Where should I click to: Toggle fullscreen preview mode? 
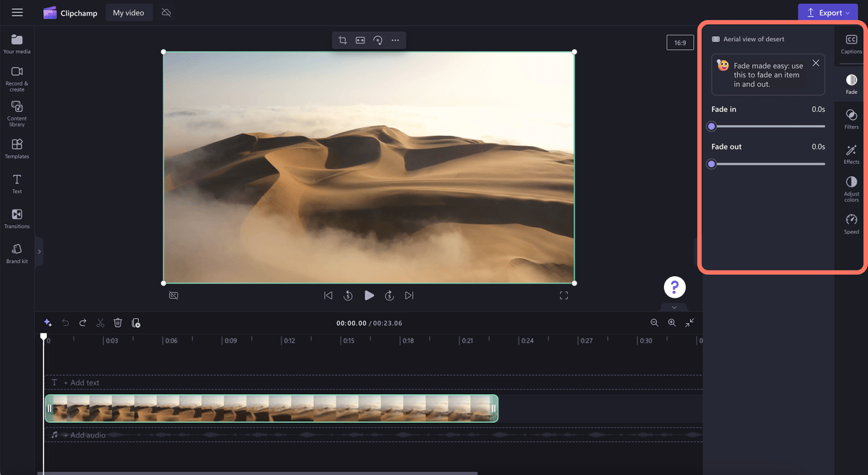pos(563,295)
